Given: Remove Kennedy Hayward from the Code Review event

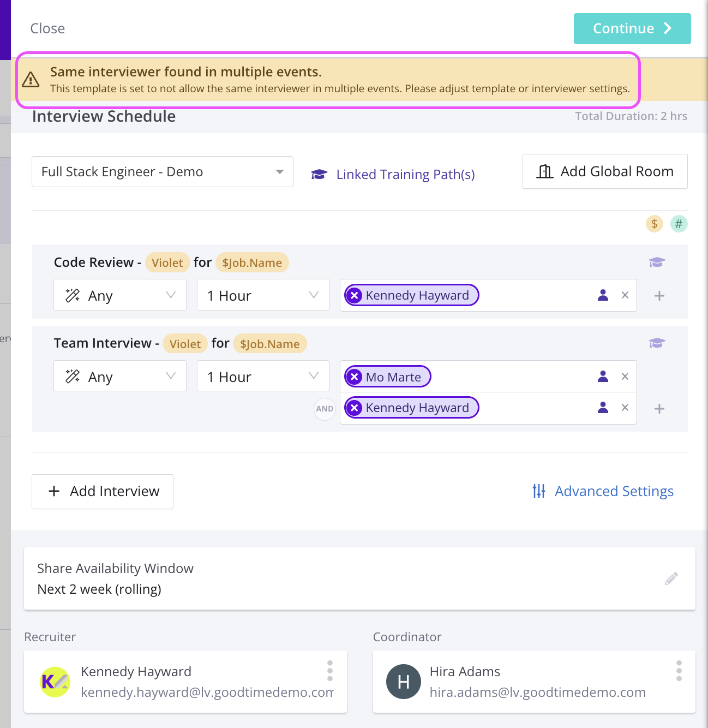Looking at the screenshot, I should pyautogui.click(x=355, y=295).
